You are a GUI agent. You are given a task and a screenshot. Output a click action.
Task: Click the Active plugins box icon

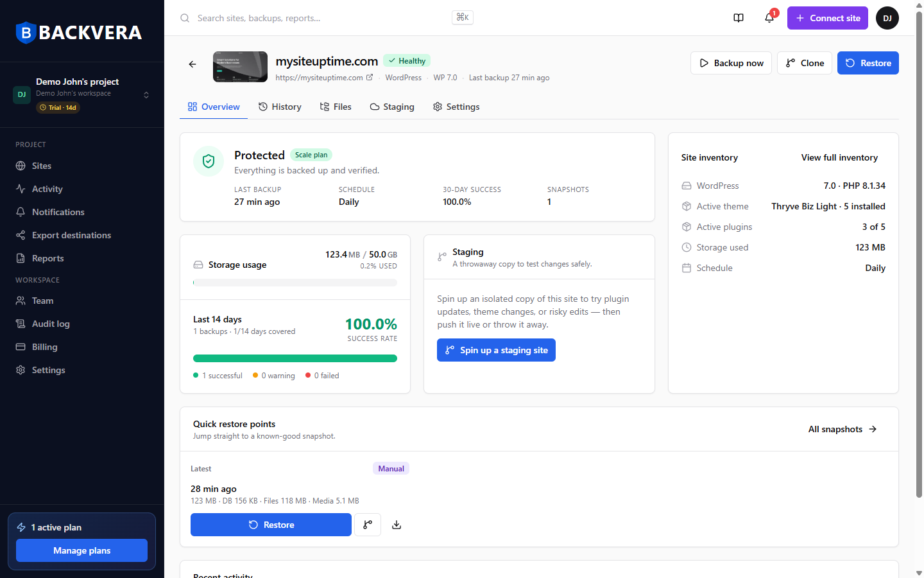[x=687, y=227]
